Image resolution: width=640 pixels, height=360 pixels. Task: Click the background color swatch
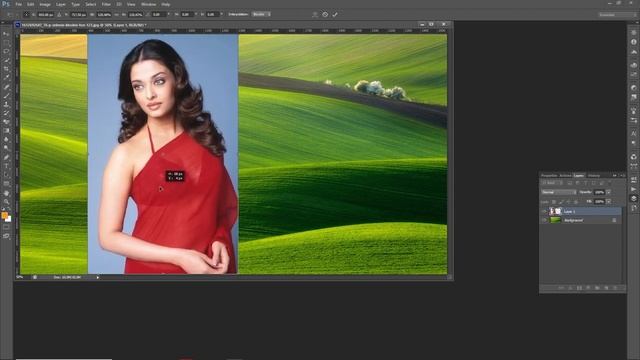tap(8, 219)
